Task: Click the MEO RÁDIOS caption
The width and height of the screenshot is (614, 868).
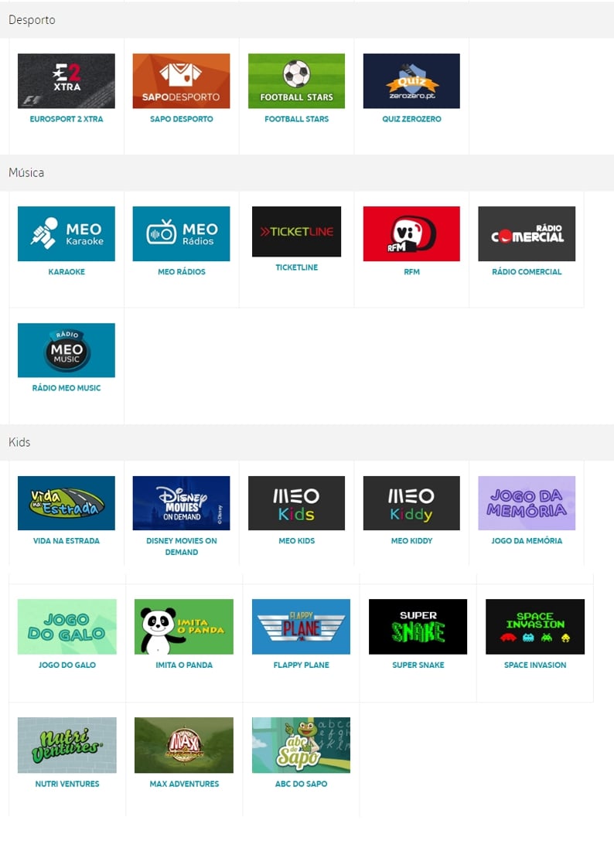Action: (x=181, y=272)
